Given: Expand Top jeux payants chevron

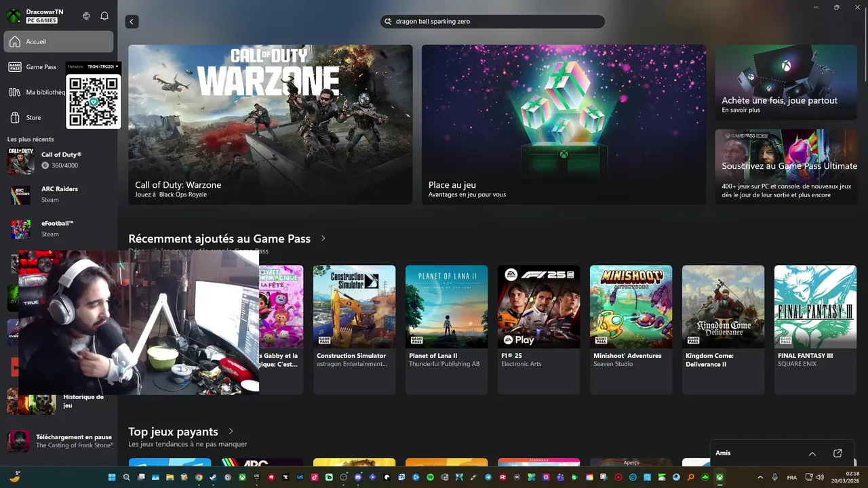Looking at the screenshot, I should click(x=231, y=431).
